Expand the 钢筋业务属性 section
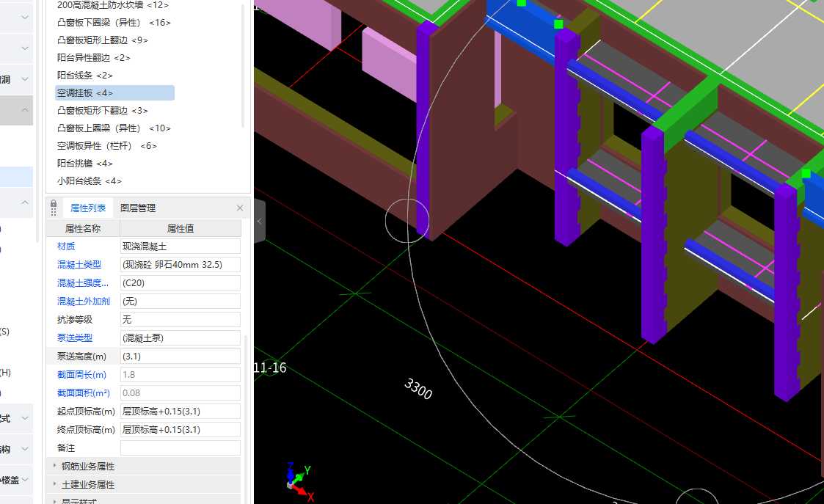This screenshot has width=824, height=504. (87, 467)
